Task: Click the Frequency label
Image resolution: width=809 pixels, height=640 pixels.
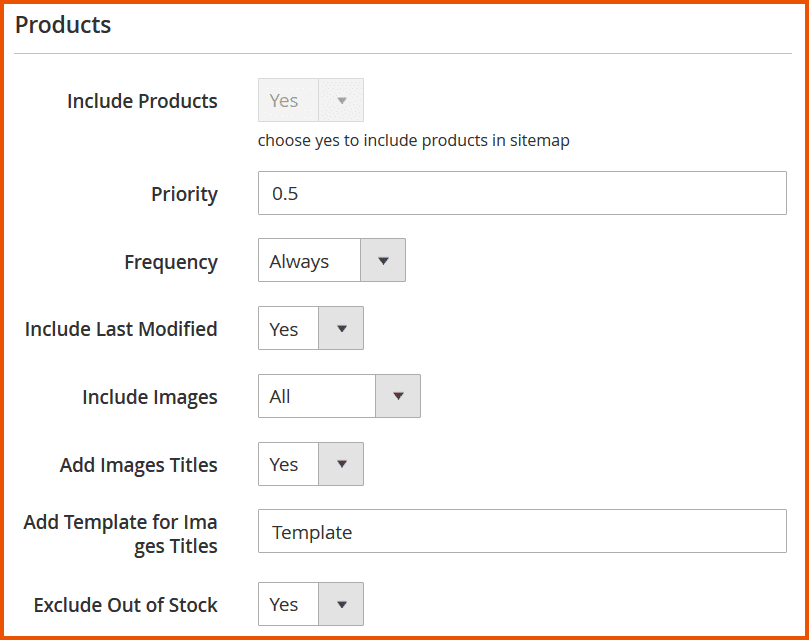Action: (171, 261)
